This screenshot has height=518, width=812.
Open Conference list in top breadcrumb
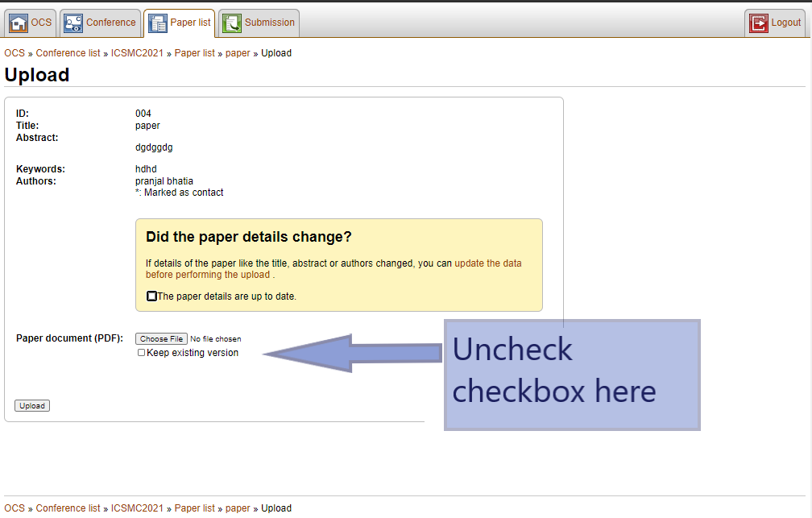(68, 53)
